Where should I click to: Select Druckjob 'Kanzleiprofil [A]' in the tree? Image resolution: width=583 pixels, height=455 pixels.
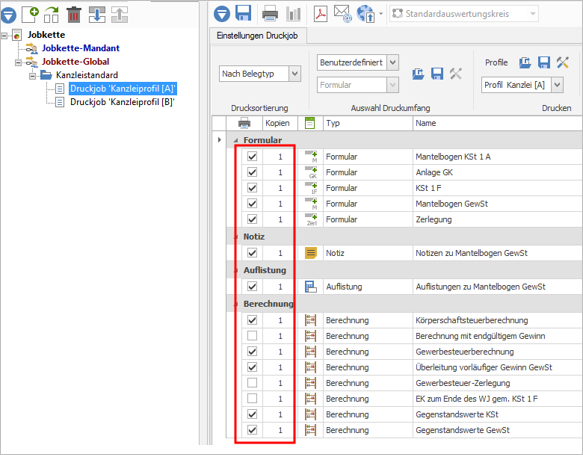(123, 88)
